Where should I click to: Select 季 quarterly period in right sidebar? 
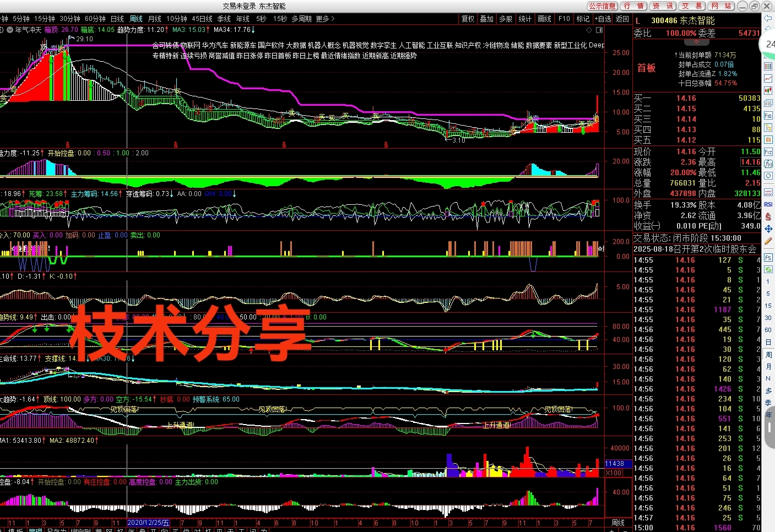click(x=768, y=403)
